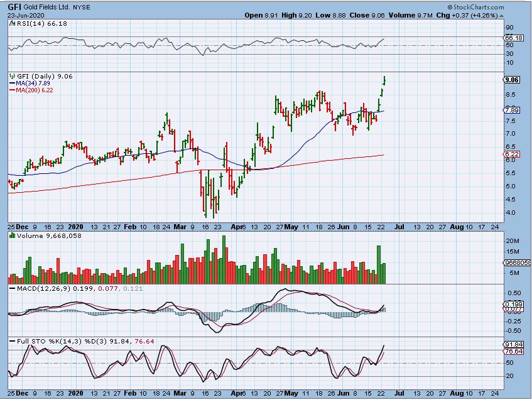532x400 pixels.
Task: Click the 8.5 price axis label
Action: [511, 95]
